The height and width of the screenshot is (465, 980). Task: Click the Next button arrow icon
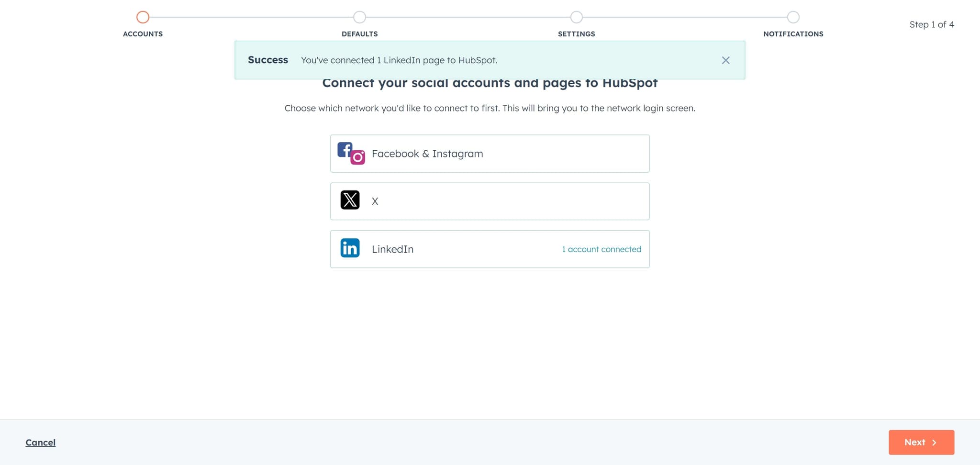(935, 442)
